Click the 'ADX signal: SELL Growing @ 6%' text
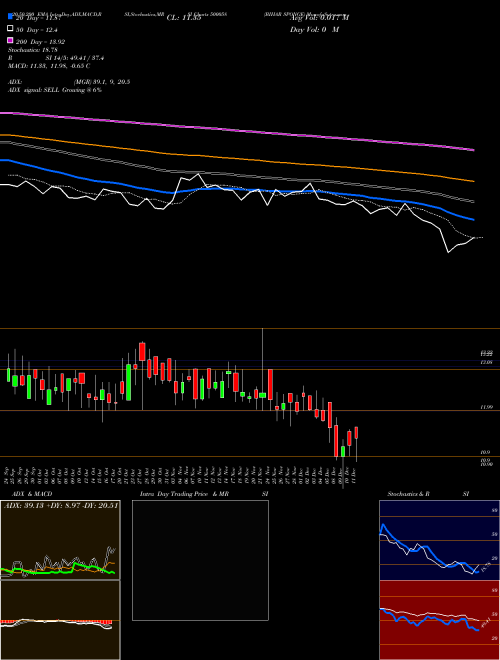The image size is (500, 660). click(55, 90)
